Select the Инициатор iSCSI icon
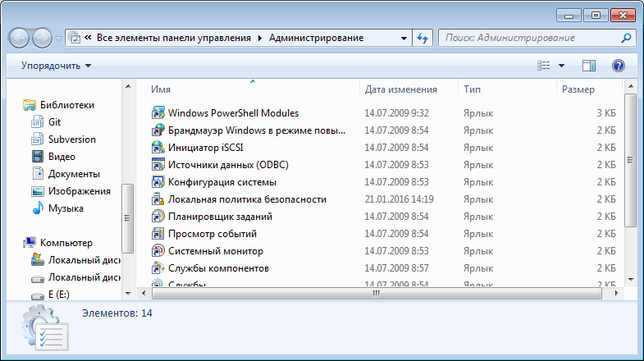Viewport: 644px width, 361px height. point(158,148)
